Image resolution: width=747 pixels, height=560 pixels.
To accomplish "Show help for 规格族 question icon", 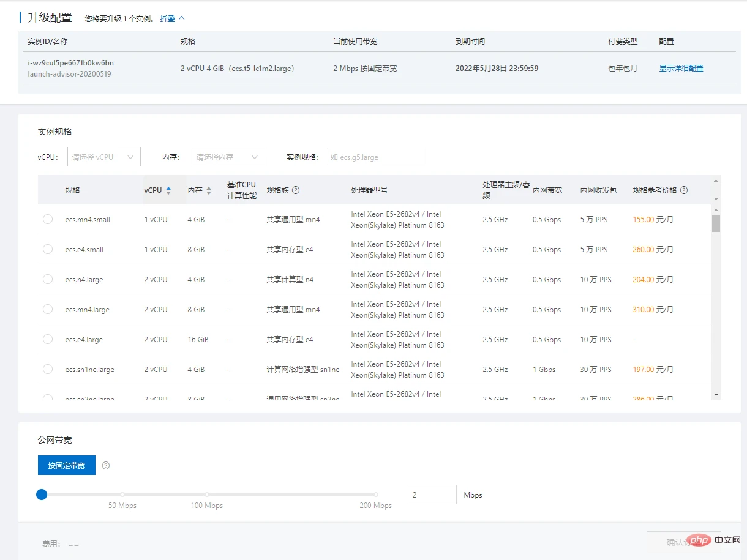I will click(x=296, y=190).
